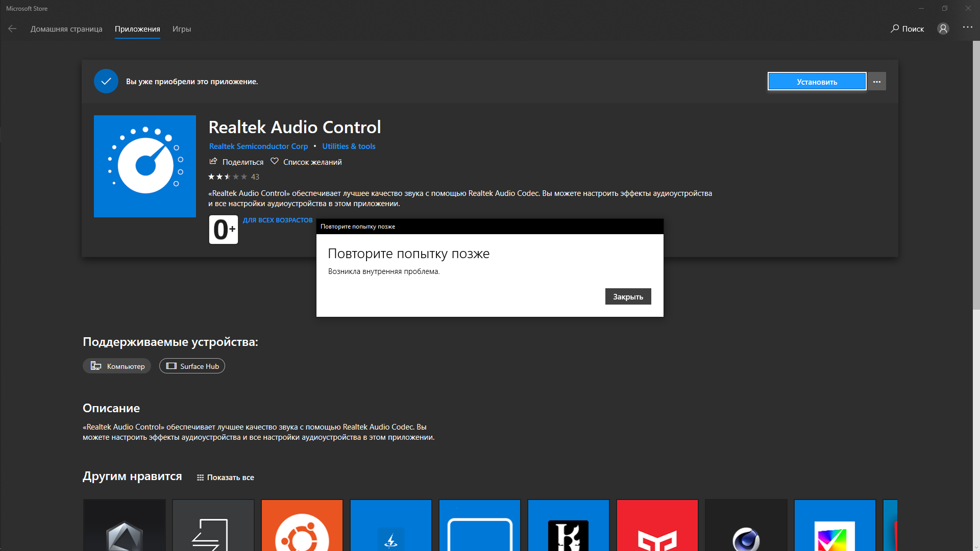Click the star rating with 43 reviews
The image size is (980, 551).
(x=234, y=177)
